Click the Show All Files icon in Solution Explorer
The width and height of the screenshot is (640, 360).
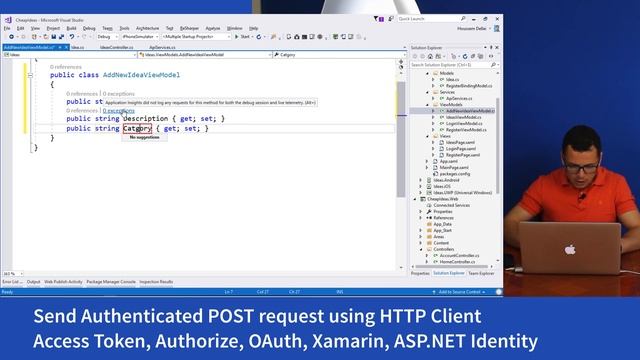click(x=480, y=56)
